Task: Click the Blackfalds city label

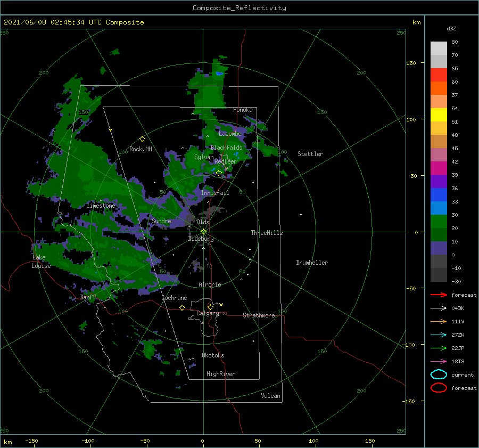Action: point(226,148)
